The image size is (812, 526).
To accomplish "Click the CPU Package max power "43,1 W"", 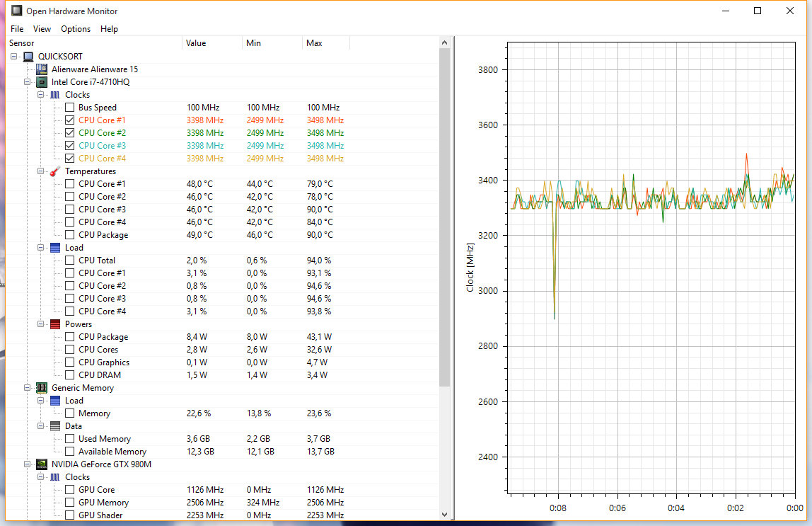I will point(319,337).
